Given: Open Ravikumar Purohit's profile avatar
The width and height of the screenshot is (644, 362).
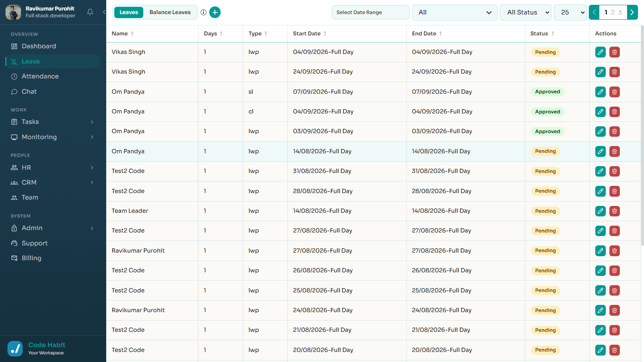Looking at the screenshot, I should tap(13, 12).
